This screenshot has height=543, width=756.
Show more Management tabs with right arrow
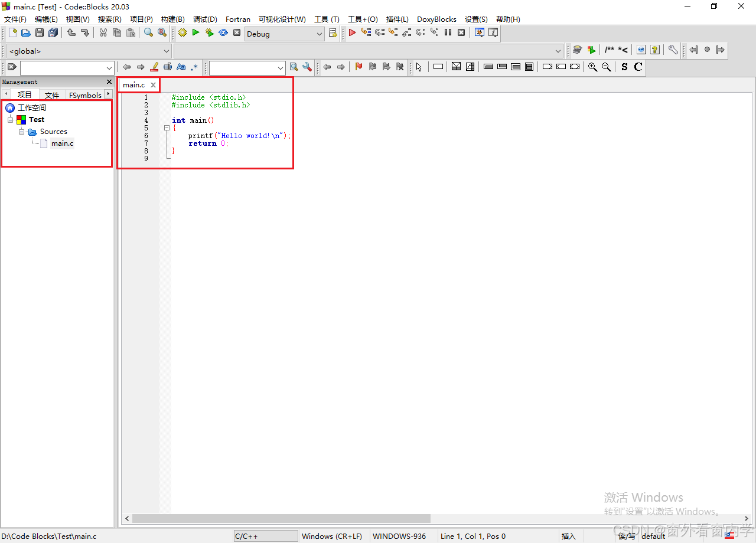[x=108, y=94]
